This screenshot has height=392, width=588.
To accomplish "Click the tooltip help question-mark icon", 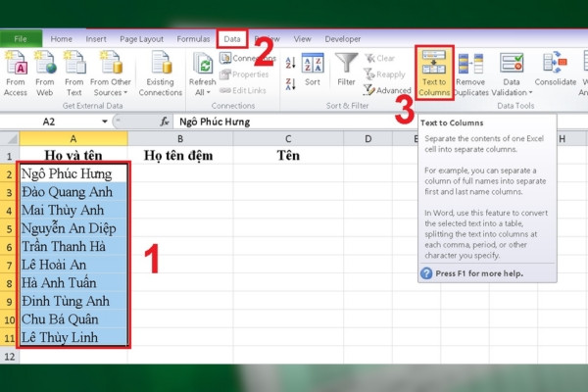I will (x=426, y=273).
